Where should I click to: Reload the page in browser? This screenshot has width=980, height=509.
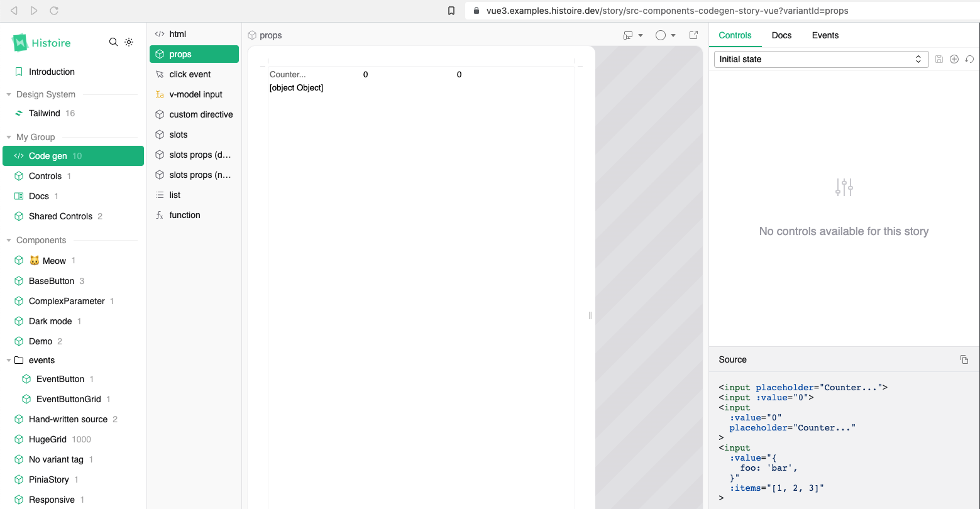[54, 11]
